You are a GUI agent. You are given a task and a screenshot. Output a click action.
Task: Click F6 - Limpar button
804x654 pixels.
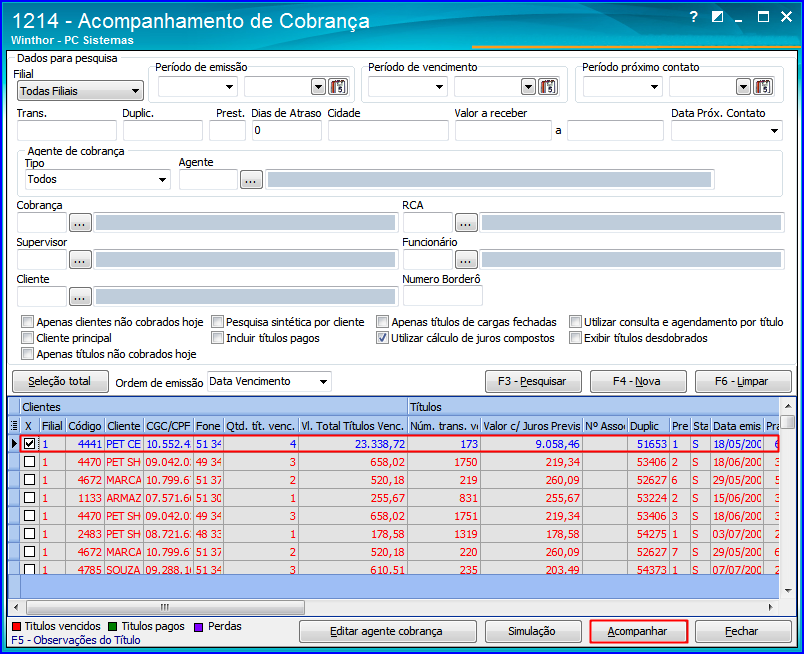tap(742, 381)
